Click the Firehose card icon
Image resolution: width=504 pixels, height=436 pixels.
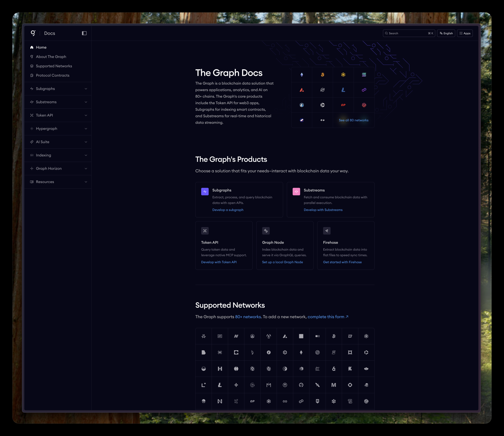point(327,231)
